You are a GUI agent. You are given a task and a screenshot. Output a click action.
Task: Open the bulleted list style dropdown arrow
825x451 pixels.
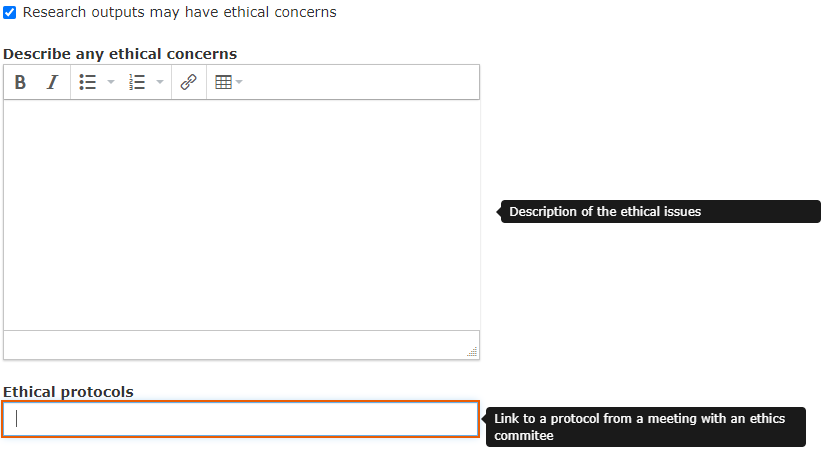[x=111, y=83]
